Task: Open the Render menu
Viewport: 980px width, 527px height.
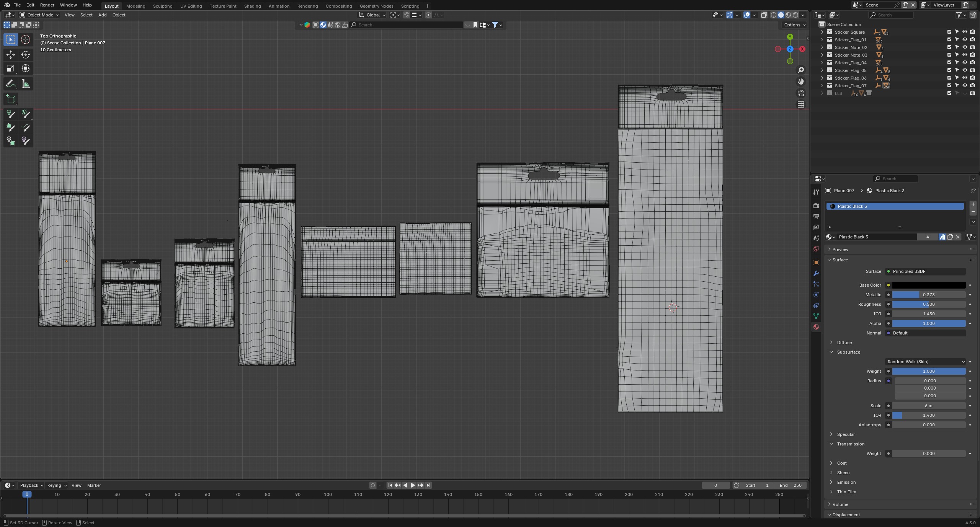Action: [x=47, y=5]
